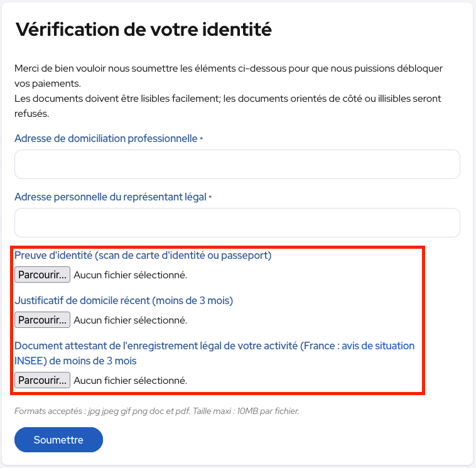
Task: Click Parcourir under Justificatif de domicile récent
Action: pos(42,320)
